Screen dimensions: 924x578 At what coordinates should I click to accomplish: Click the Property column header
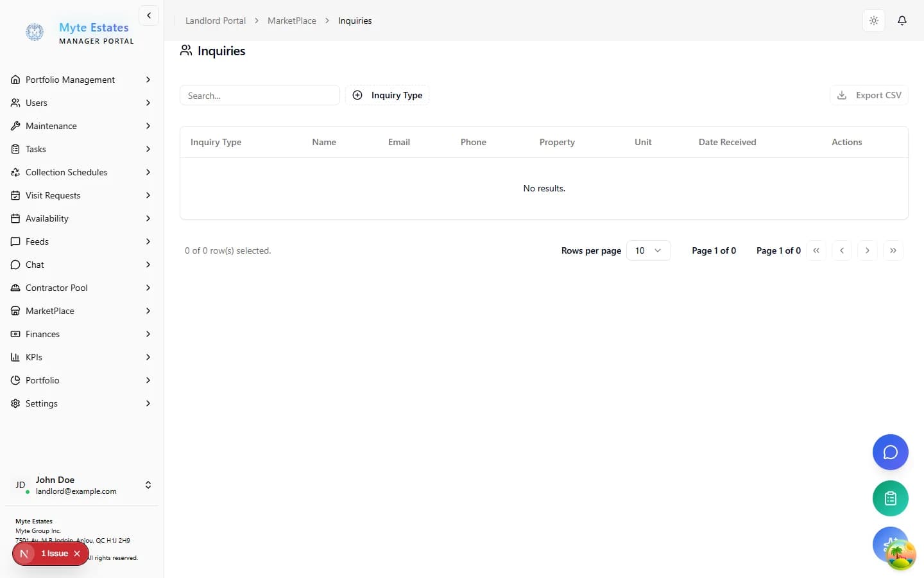click(x=557, y=142)
